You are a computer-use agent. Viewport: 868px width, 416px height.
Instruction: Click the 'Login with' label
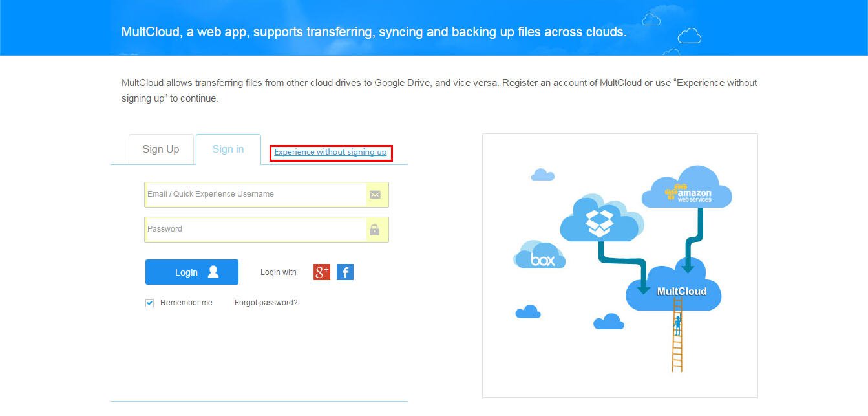pyautogui.click(x=279, y=272)
